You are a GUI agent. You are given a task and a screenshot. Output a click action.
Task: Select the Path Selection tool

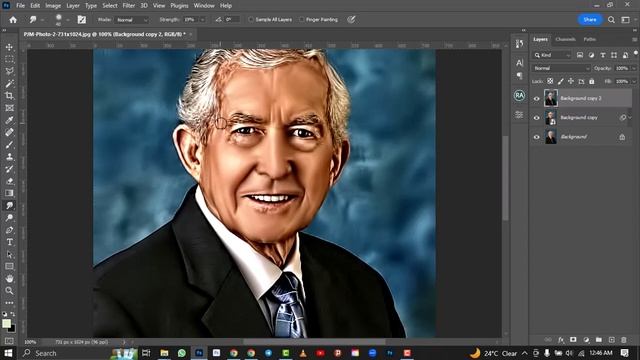pyautogui.click(x=9, y=254)
